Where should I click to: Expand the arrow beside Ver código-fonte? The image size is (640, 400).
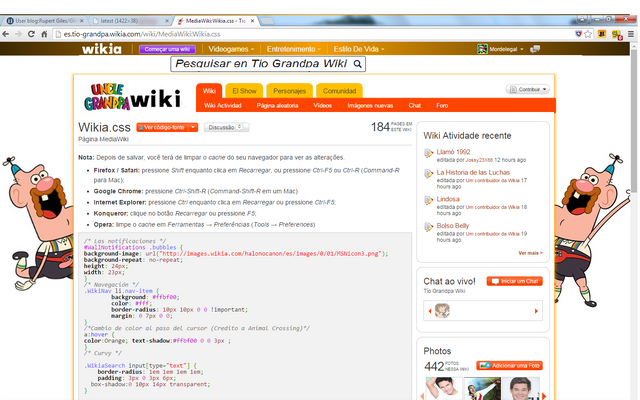(193, 127)
